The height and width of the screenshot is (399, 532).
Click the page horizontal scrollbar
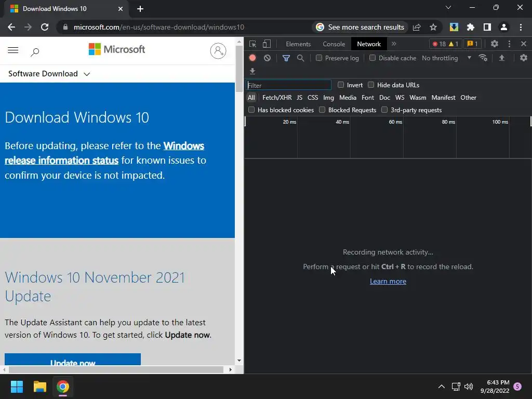click(116, 369)
